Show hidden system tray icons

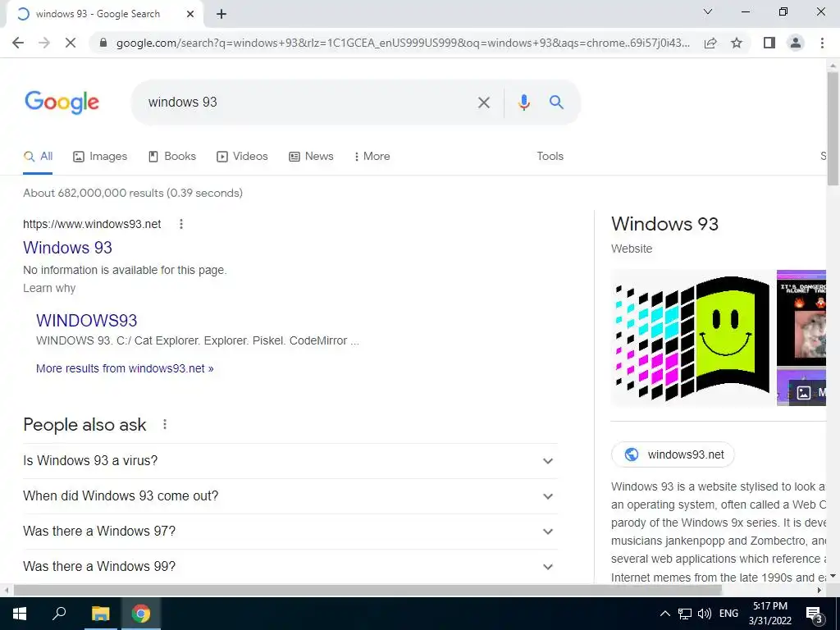(664, 614)
